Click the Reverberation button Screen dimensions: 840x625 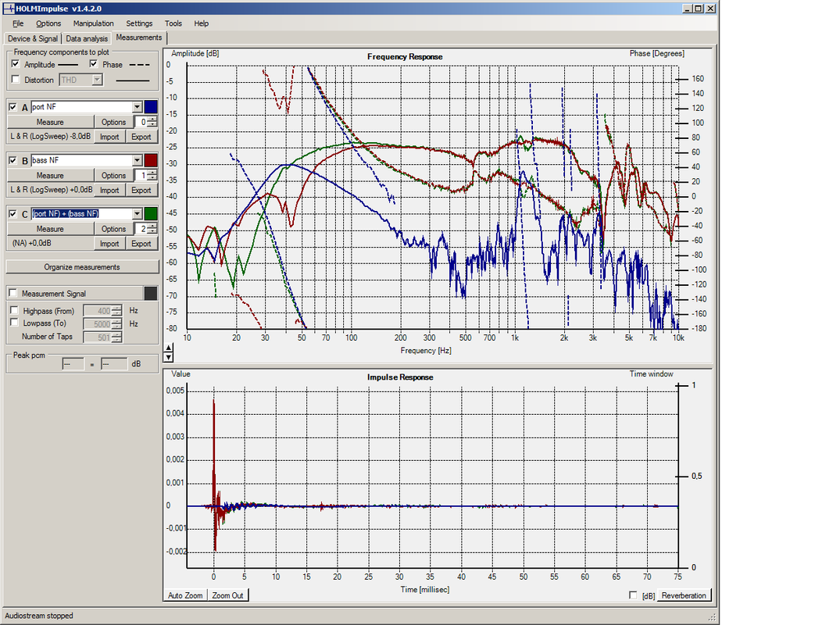pyautogui.click(x=684, y=595)
